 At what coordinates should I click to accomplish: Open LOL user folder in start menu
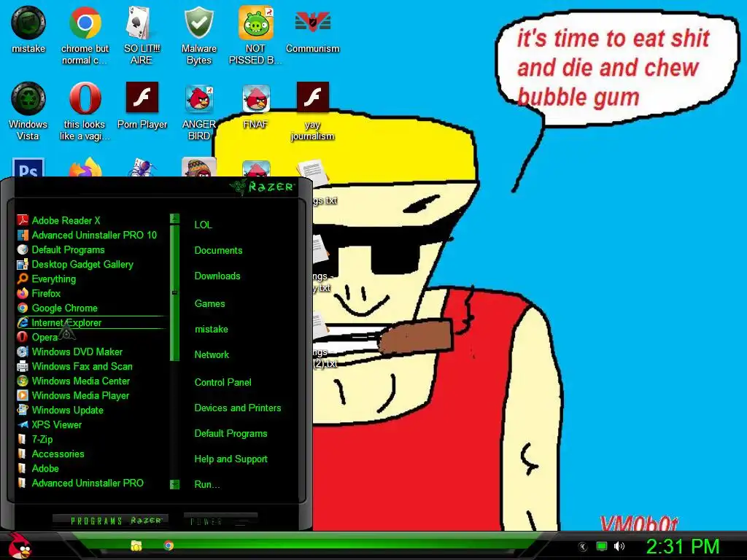[203, 225]
